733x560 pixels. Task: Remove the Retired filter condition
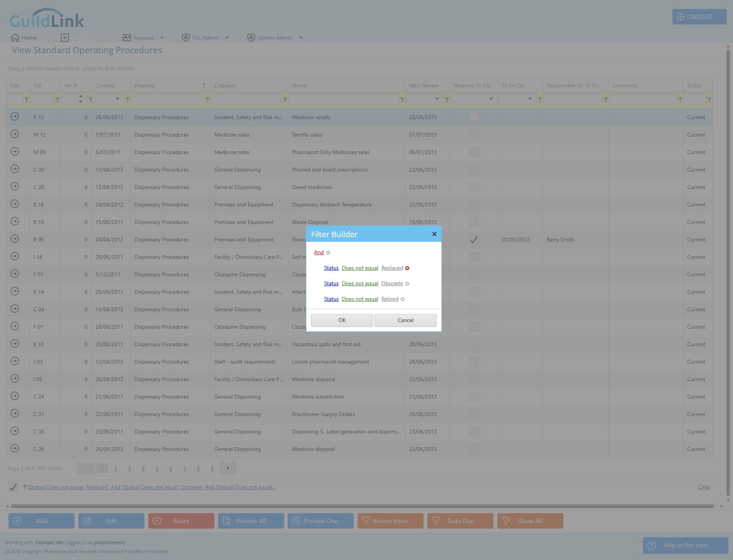click(403, 299)
